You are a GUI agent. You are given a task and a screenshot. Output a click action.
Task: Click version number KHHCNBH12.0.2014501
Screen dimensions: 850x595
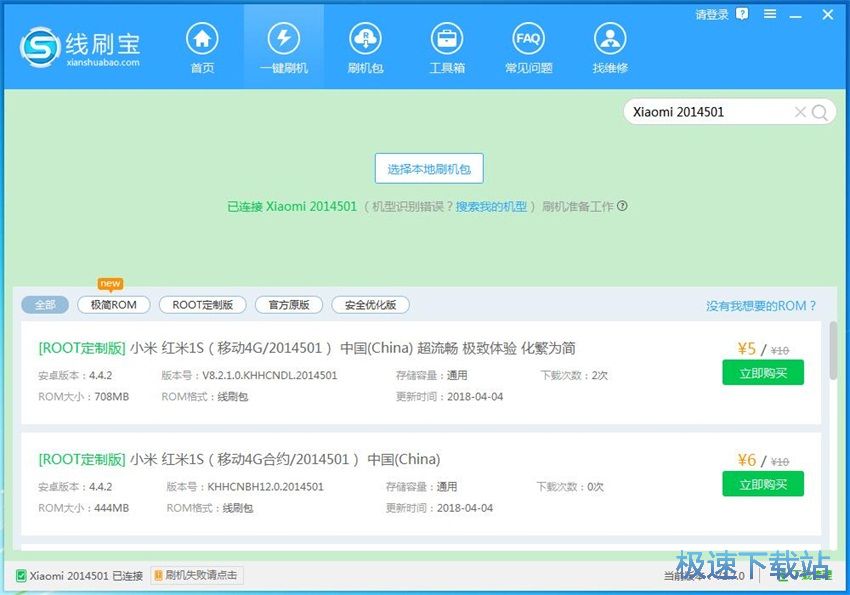[265, 487]
